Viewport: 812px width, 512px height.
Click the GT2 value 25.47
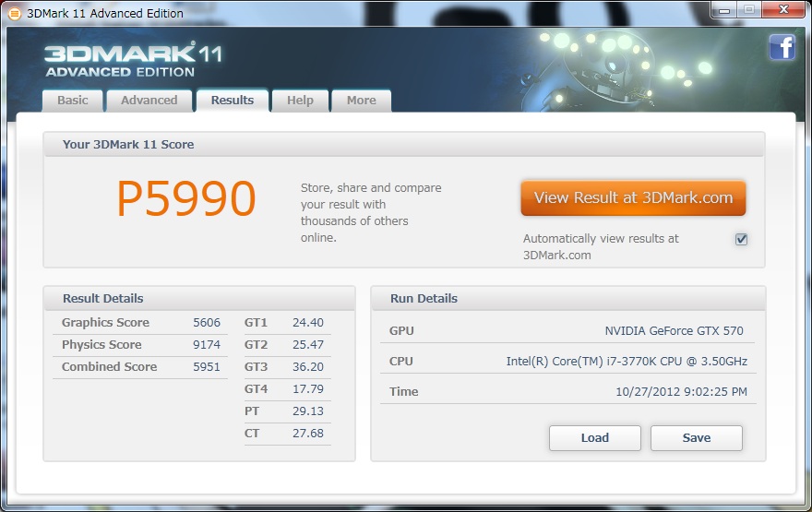(x=308, y=345)
